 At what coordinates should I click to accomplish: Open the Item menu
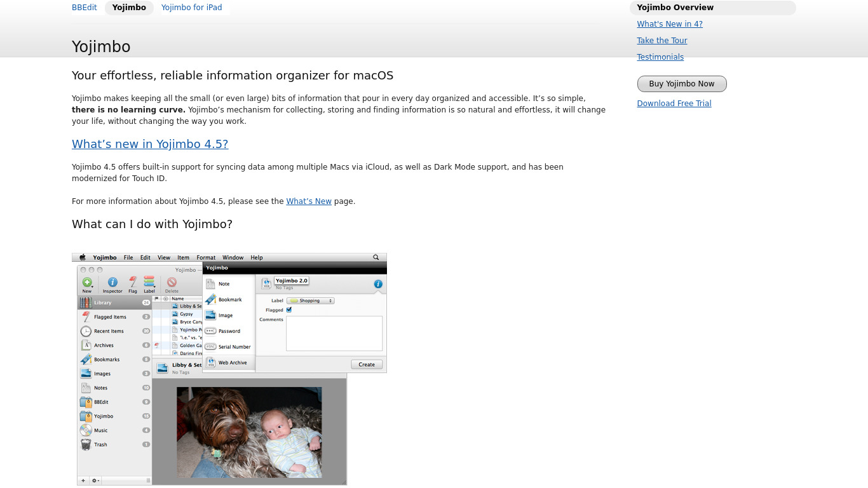pyautogui.click(x=183, y=257)
